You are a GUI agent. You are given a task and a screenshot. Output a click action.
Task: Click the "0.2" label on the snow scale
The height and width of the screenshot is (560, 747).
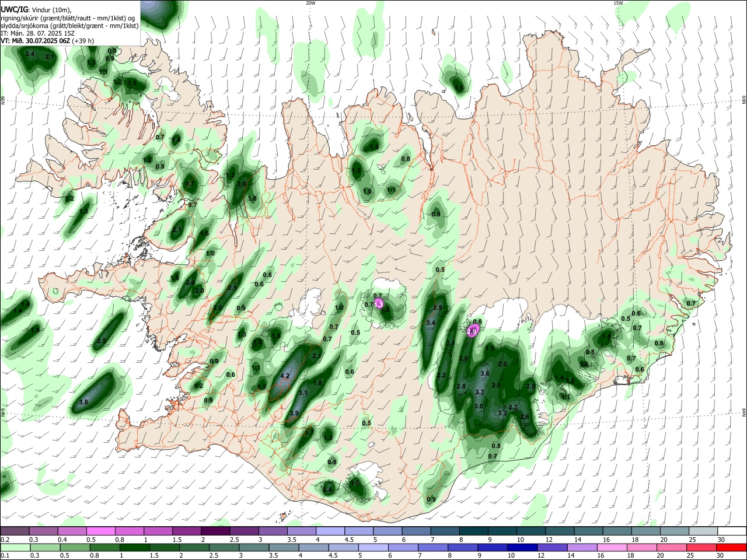pyautogui.click(x=5, y=540)
